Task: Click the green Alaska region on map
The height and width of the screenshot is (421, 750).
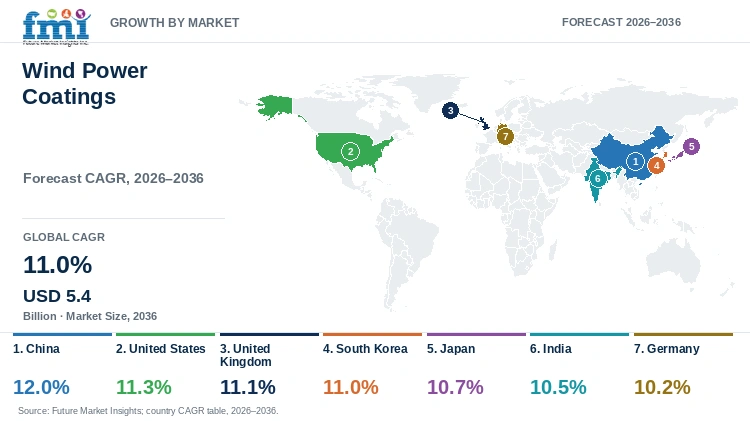Action: (275, 107)
